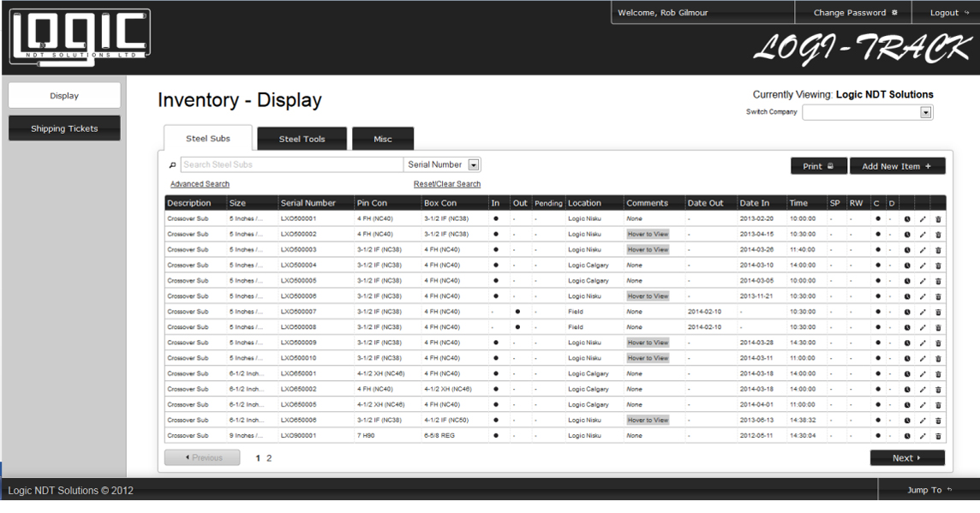
Task: Sort by Date In column header
Action: (x=755, y=203)
